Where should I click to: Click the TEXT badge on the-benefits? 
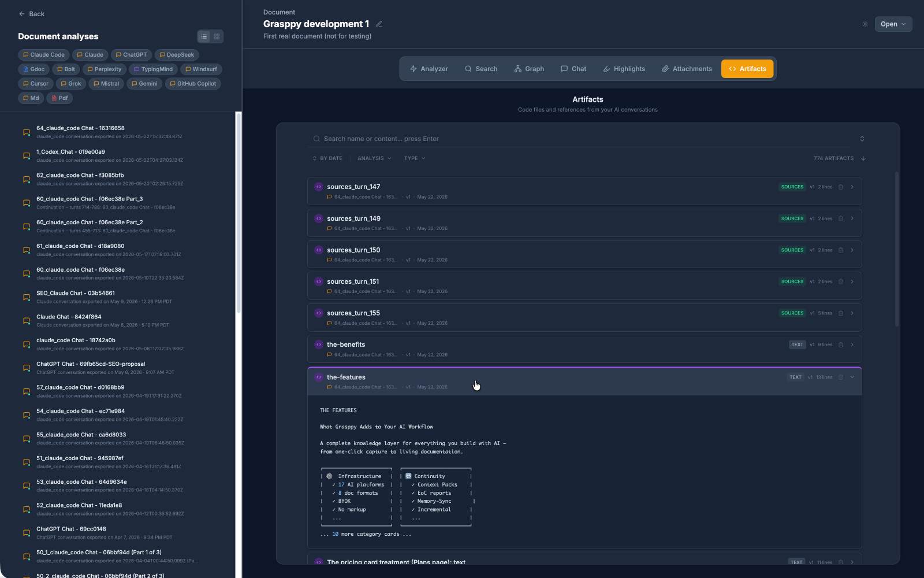(x=798, y=344)
